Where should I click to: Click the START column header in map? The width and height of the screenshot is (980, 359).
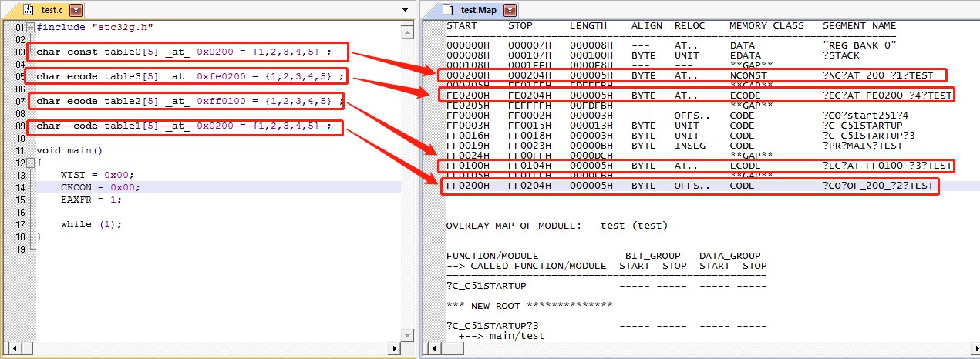[462, 25]
